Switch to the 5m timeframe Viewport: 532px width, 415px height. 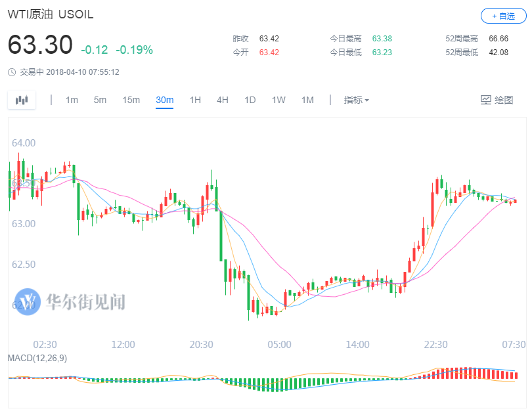[100, 100]
